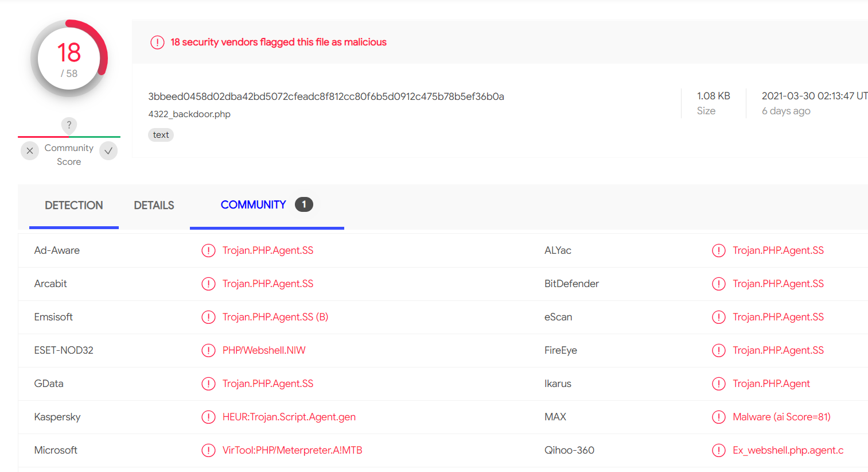Click the alert icon for Microsoft detection
868x472 pixels.
coord(208,450)
